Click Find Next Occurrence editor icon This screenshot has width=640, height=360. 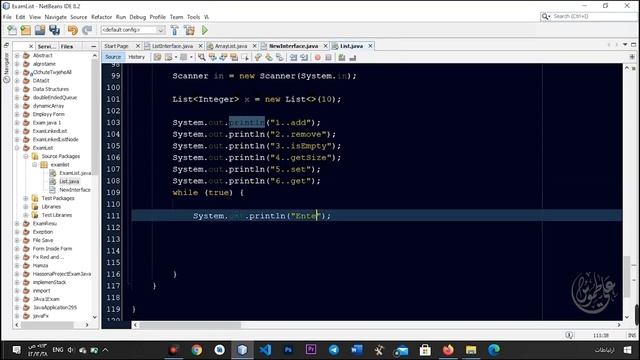(x=223, y=57)
